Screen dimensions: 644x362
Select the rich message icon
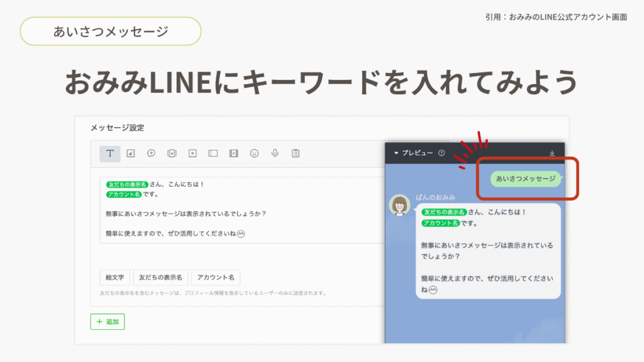pos(172,153)
